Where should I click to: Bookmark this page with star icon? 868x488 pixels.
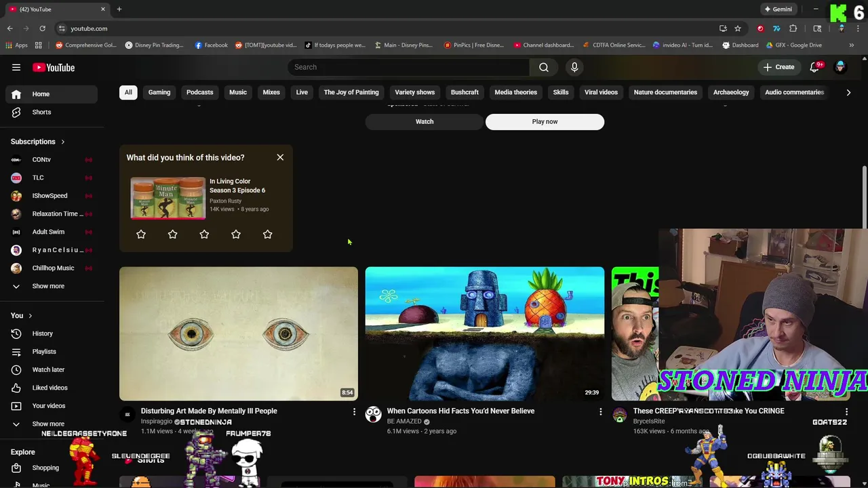click(x=738, y=28)
